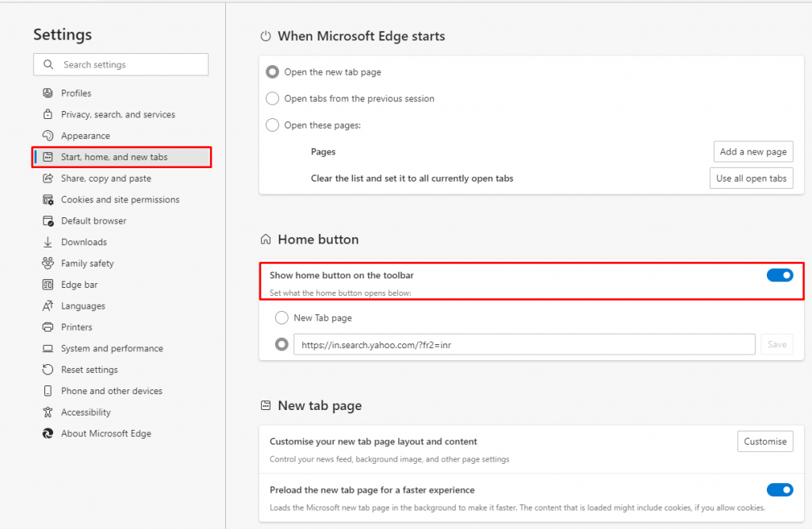Click the Edge bar icon
812x529 pixels.
[48, 285]
